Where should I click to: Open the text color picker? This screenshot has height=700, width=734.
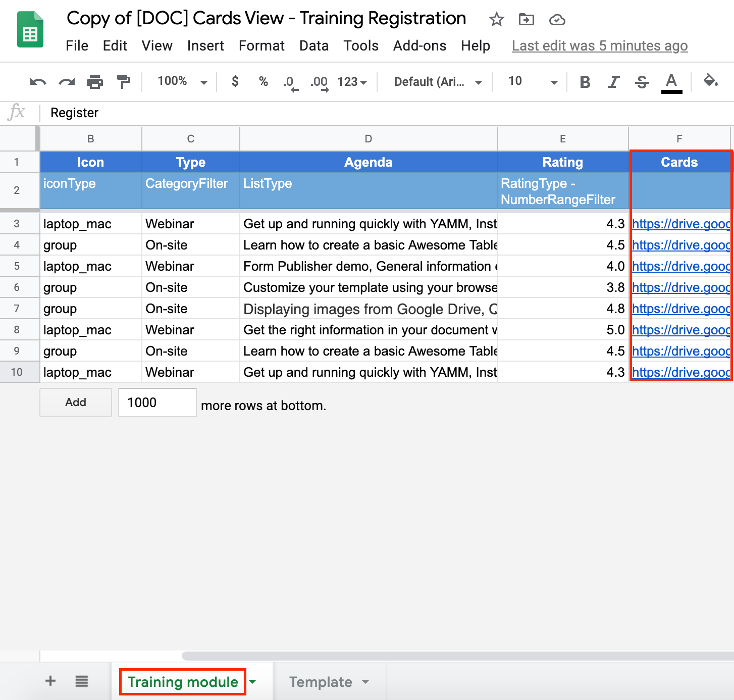[671, 83]
